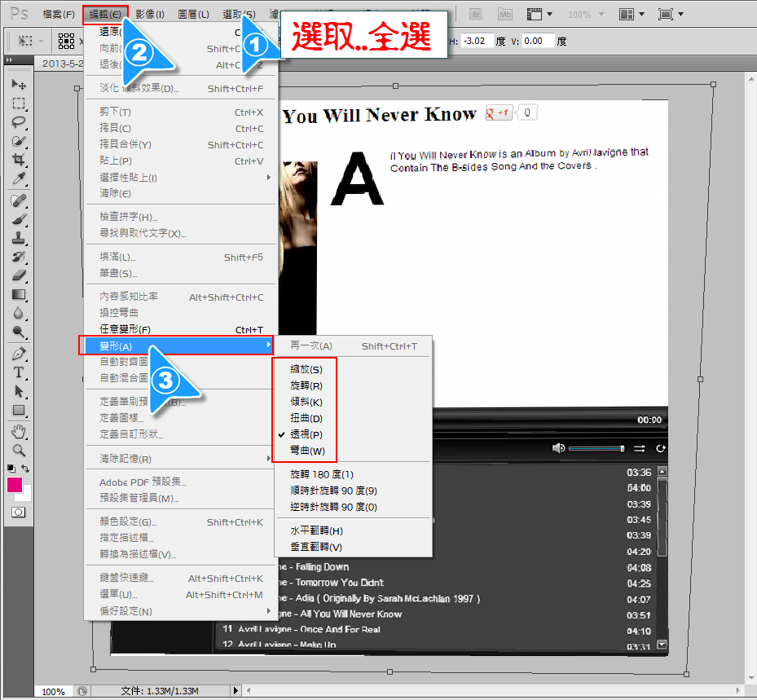Select the Crop tool
The height and width of the screenshot is (700, 757).
coord(19,160)
